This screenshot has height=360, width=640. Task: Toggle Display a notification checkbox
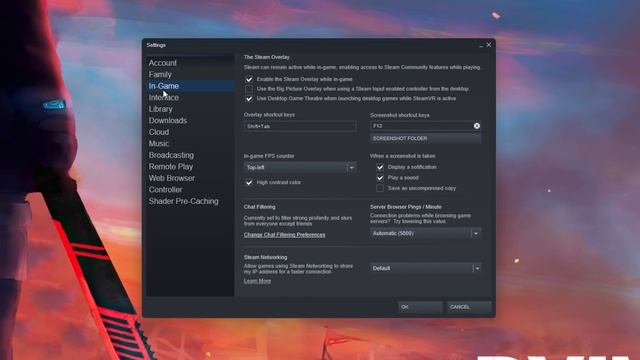380,167
